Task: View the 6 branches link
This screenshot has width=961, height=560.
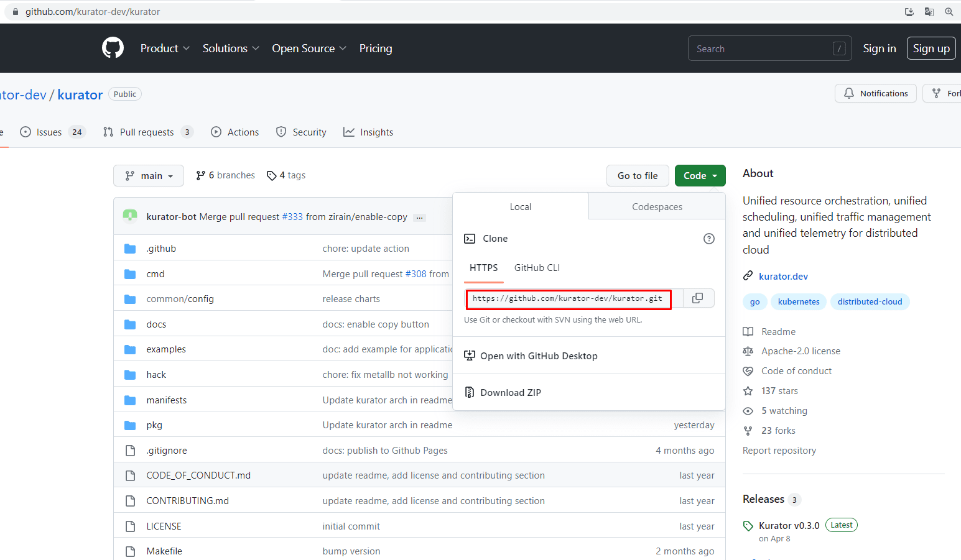Action: pos(225,175)
